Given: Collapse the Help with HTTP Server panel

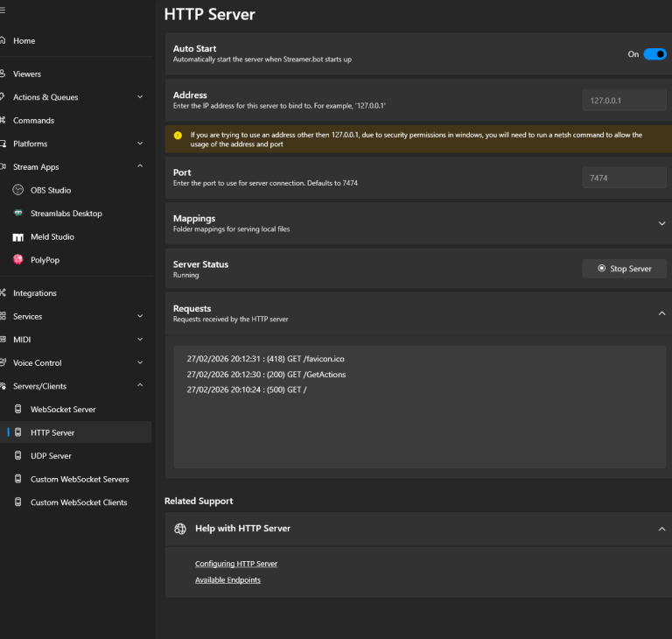Looking at the screenshot, I should pyautogui.click(x=661, y=529).
